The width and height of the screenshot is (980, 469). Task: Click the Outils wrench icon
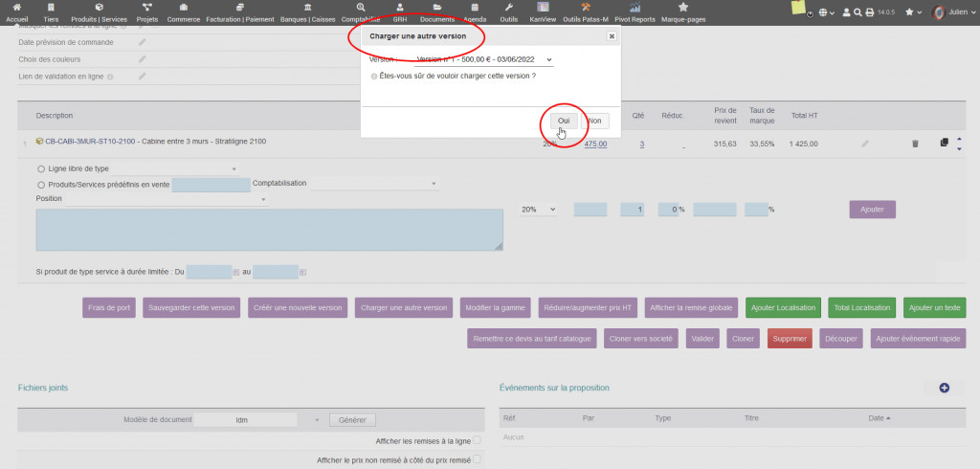[509, 8]
